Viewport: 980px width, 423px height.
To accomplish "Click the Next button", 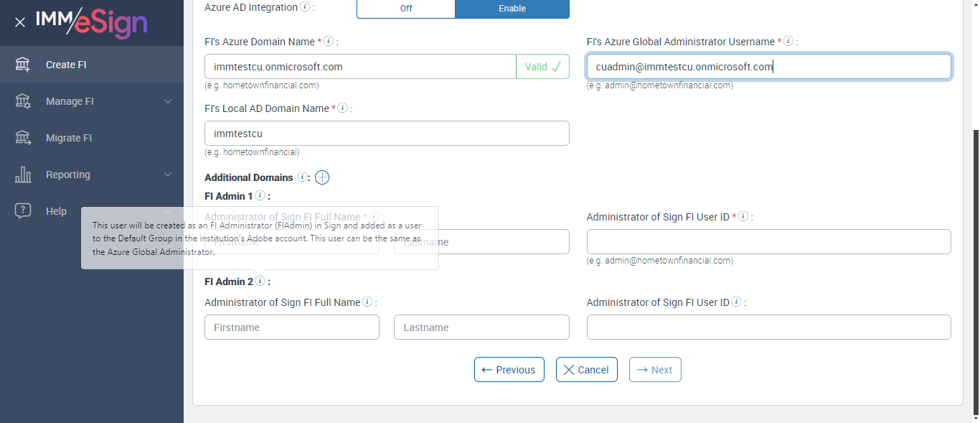I will pyautogui.click(x=654, y=370).
